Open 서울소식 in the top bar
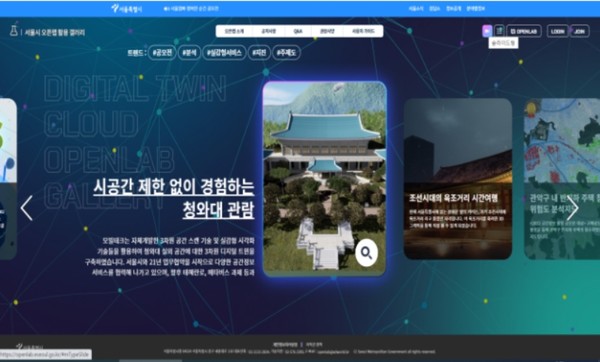 click(x=416, y=8)
